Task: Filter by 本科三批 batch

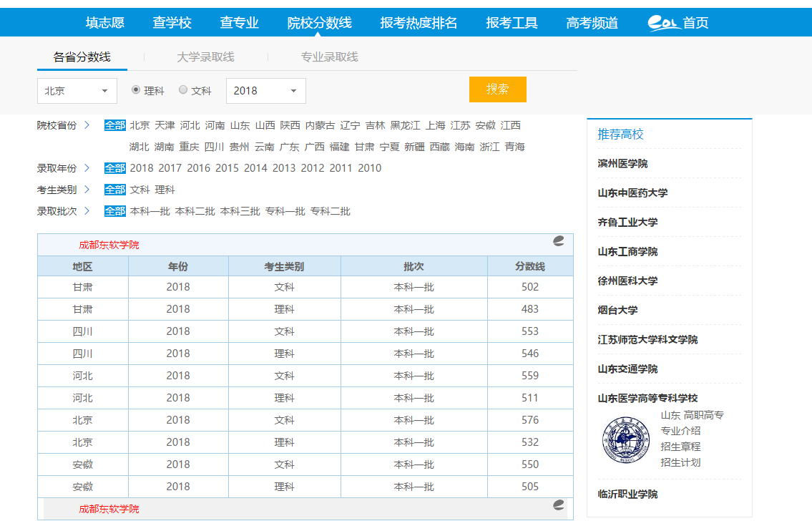Action: pyautogui.click(x=240, y=211)
